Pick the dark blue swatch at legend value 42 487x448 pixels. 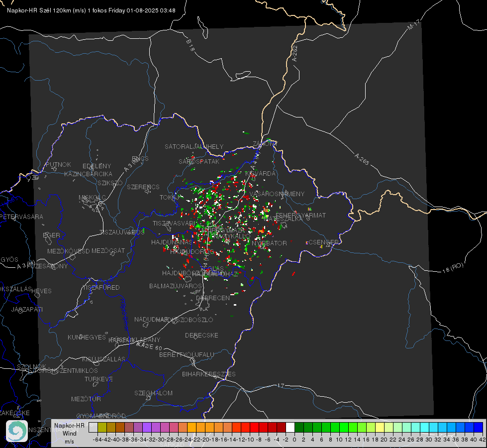[479, 427]
